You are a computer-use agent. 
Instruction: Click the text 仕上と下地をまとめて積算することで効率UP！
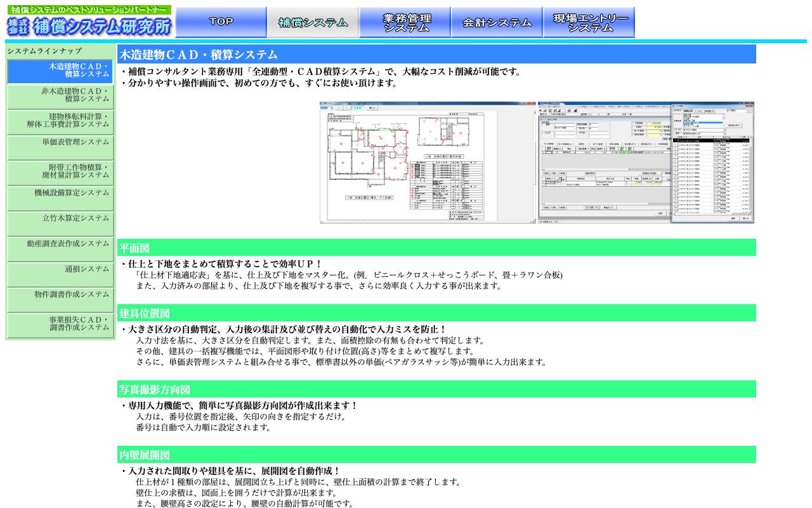[225, 264]
